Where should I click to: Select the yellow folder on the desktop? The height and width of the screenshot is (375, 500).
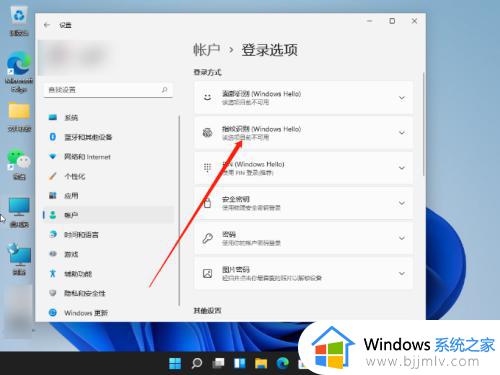(x=19, y=117)
